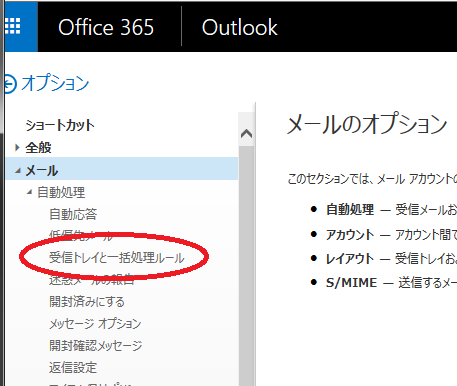Click the Outlook title in header
Screen dimensions: 457x386
[x=240, y=27]
